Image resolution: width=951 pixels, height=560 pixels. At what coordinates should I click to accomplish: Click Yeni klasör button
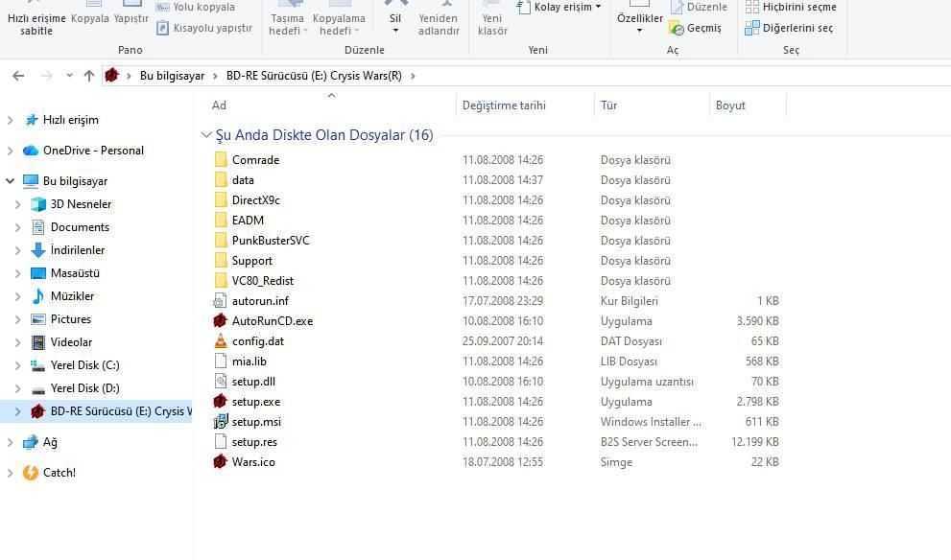pyautogui.click(x=492, y=19)
